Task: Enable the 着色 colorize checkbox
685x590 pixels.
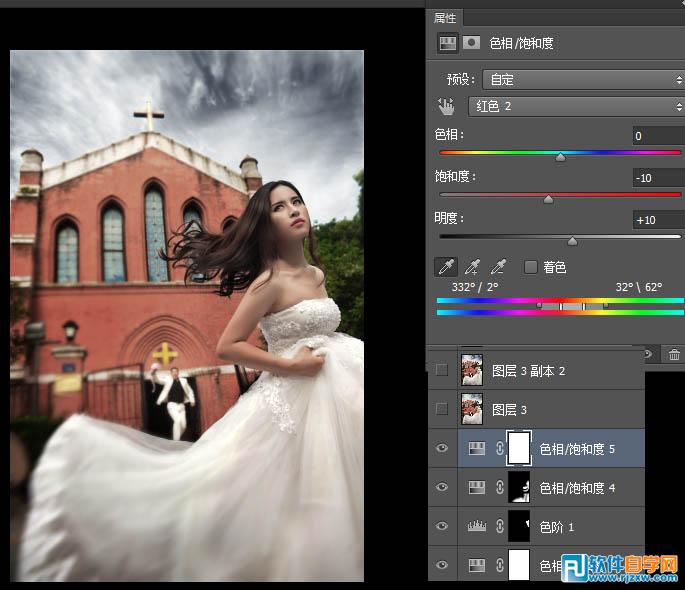Action: pos(530,267)
